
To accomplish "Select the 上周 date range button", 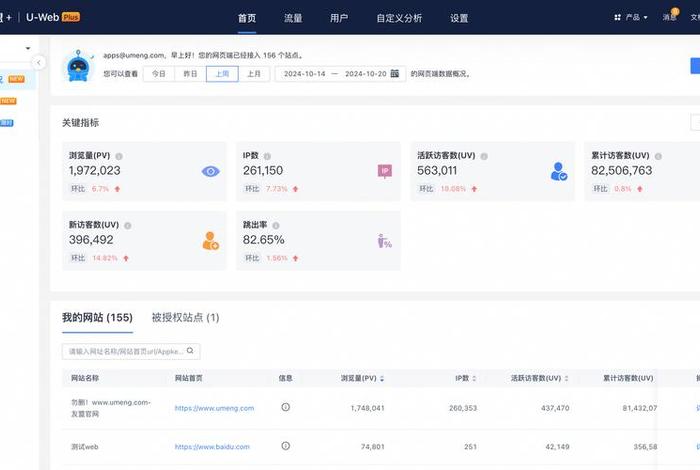I will click(x=222, y=74).
